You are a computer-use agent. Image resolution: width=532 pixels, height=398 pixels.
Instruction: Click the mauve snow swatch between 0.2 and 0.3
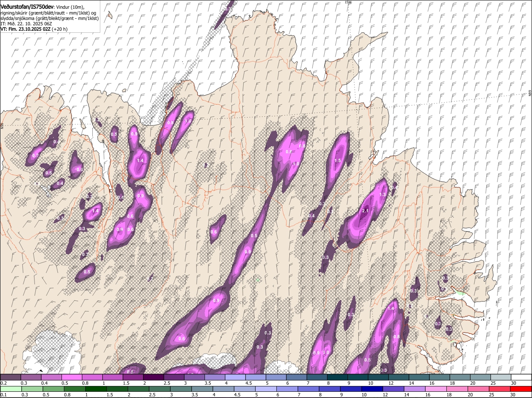[x=10, y=377]
